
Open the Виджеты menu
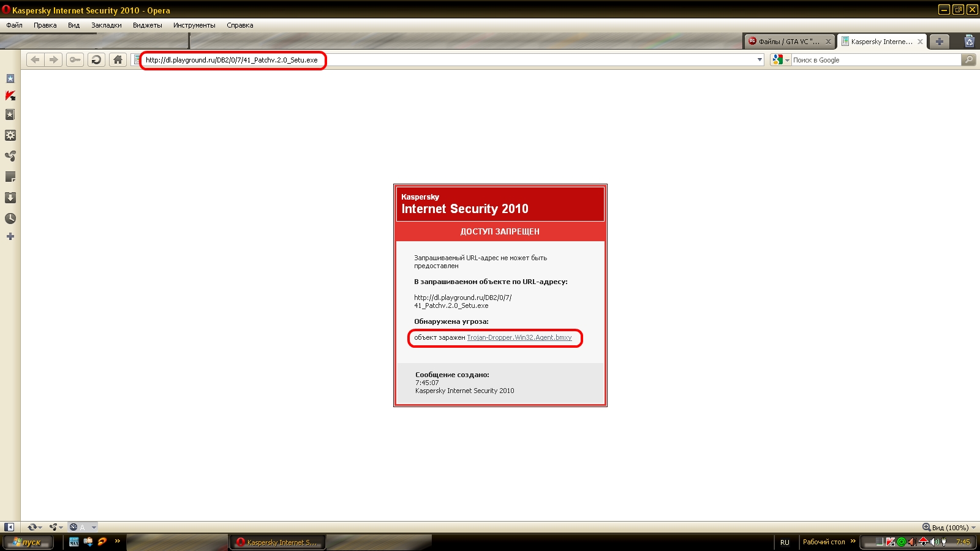(x=148, y=25)
